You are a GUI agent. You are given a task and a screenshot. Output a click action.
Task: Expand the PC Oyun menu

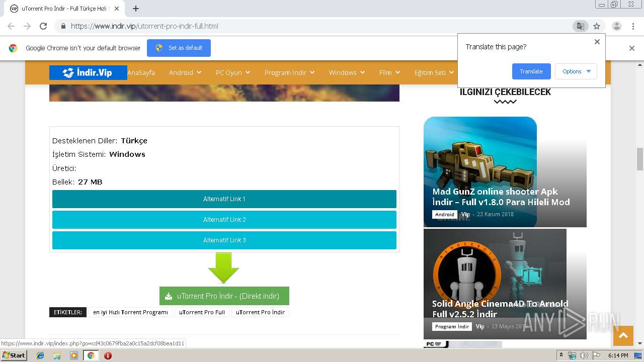tap(232, 72)
